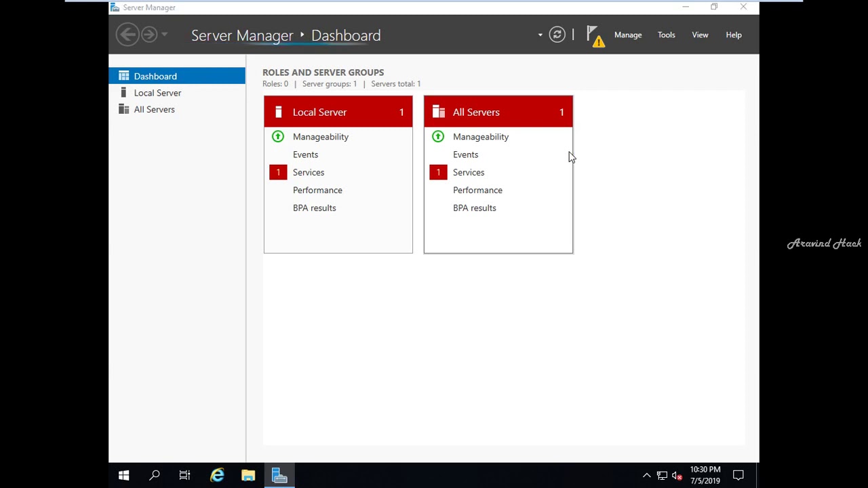Click the Refresh dashboard icon

557,35
